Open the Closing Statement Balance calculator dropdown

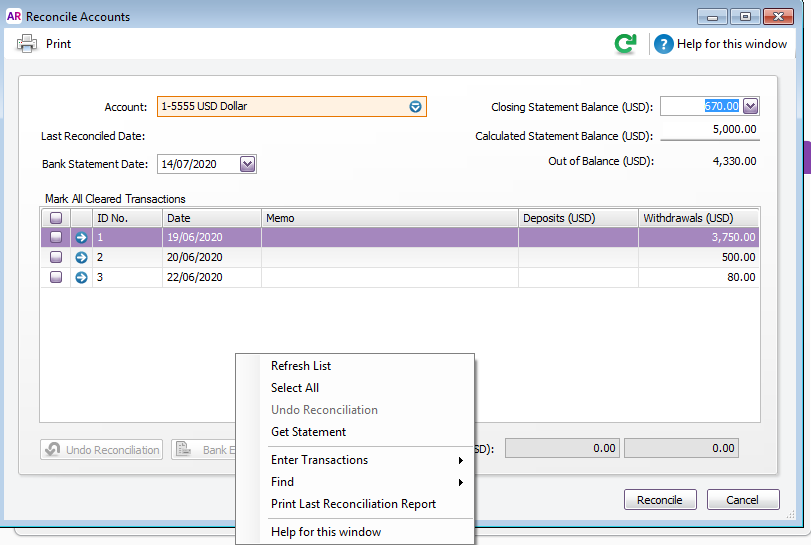click(x=751, y=106)
